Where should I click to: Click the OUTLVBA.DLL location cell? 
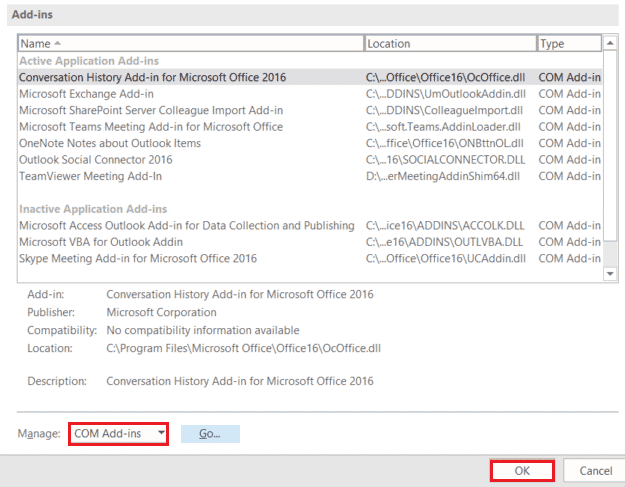point(444,242)
